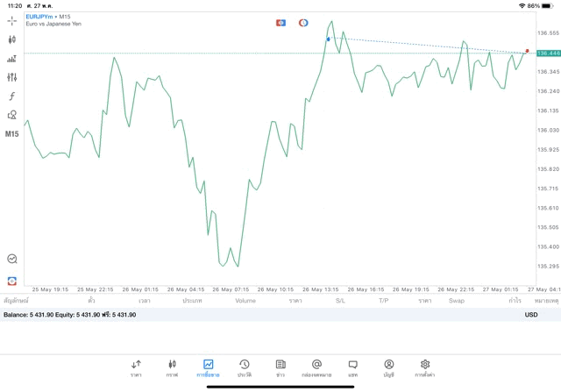Open the ประวัติ history tab
The height and width of the screenshot is (392, 561).
click(x=244, y=367)
